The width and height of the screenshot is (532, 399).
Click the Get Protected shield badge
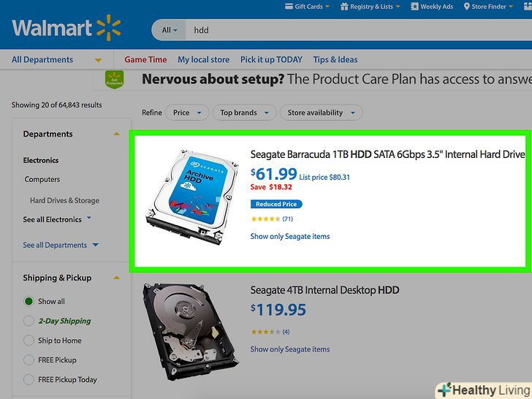113,78
